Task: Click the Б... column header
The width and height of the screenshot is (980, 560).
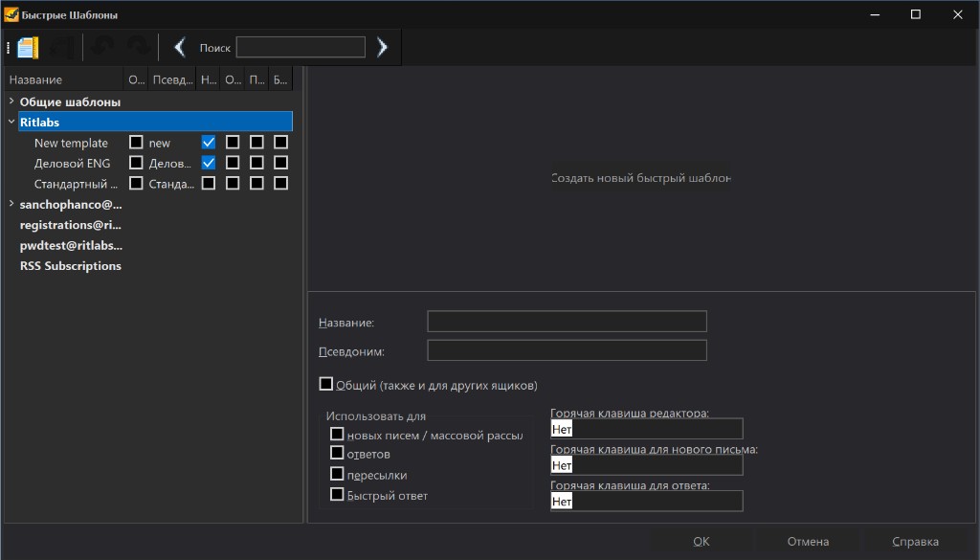Action: 280,79
